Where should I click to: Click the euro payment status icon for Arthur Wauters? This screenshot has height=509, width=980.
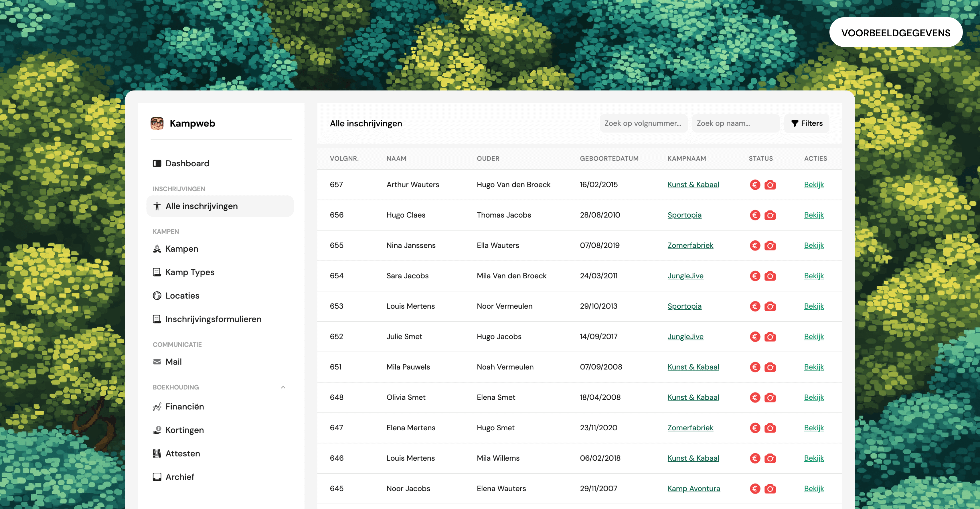point(755,185)
